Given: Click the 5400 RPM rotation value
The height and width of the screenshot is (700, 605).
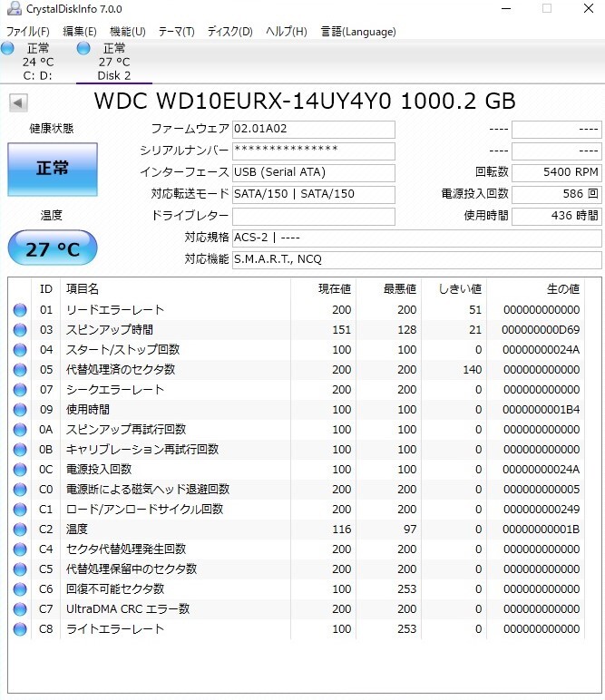Looking at the screenshot, I should point(557,173).
